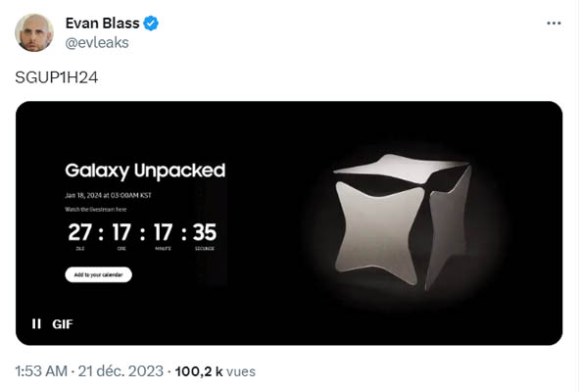The image size is (581, 392).
Task: Click the 100,2 k vues view count
Action: pyautogui.click(x=216, y=371)
